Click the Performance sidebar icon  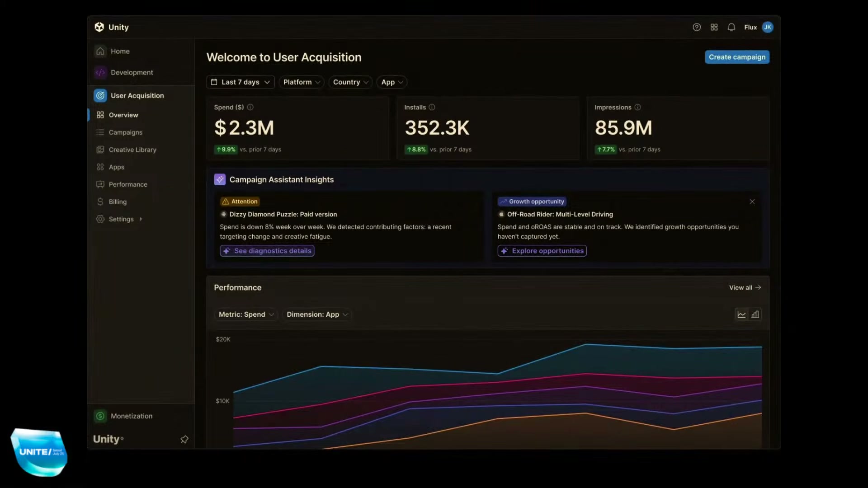(100, 184)
